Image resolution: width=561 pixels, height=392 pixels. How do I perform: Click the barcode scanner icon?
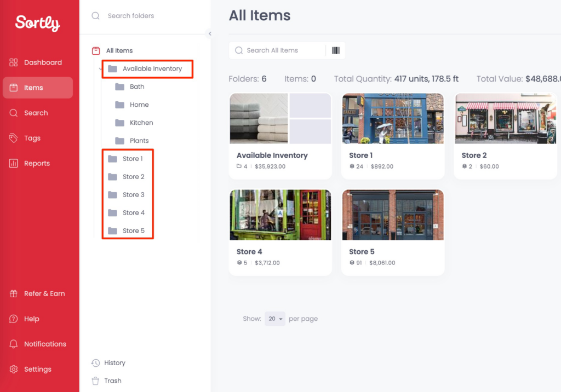[x=335, y=50]
